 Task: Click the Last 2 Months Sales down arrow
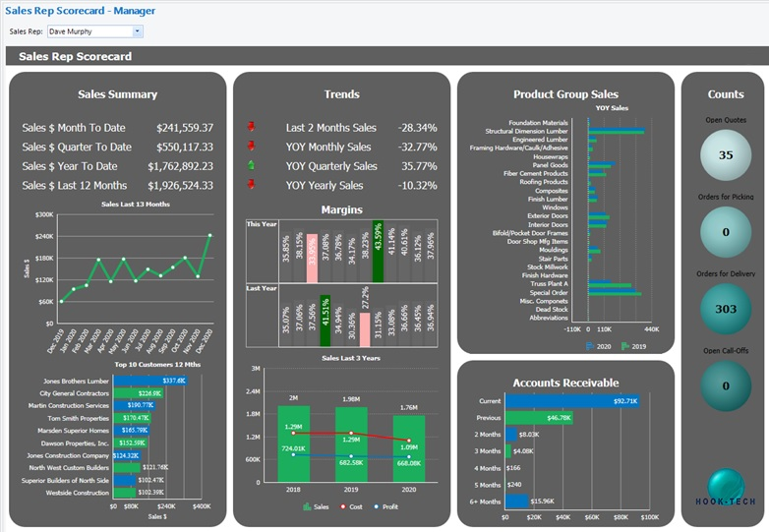coord(251,127)
